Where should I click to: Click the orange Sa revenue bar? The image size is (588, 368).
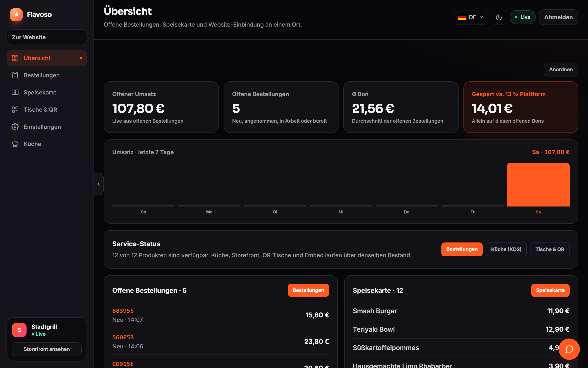click(x=538, y=184)
